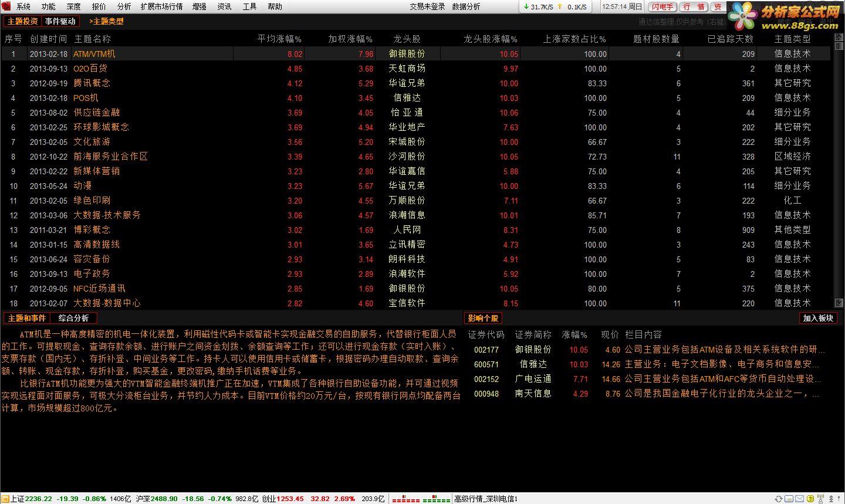Screen dimensions: 845x504
Task: Click the exclamation notice icon in status bar
Action: [x=839, y=499]
